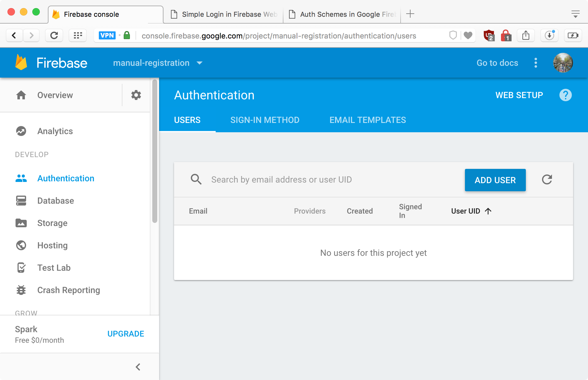Toggle User UID sort arrow
This screenshot has height=380, width=588.
pyautogui.click(x=488, y=211)
